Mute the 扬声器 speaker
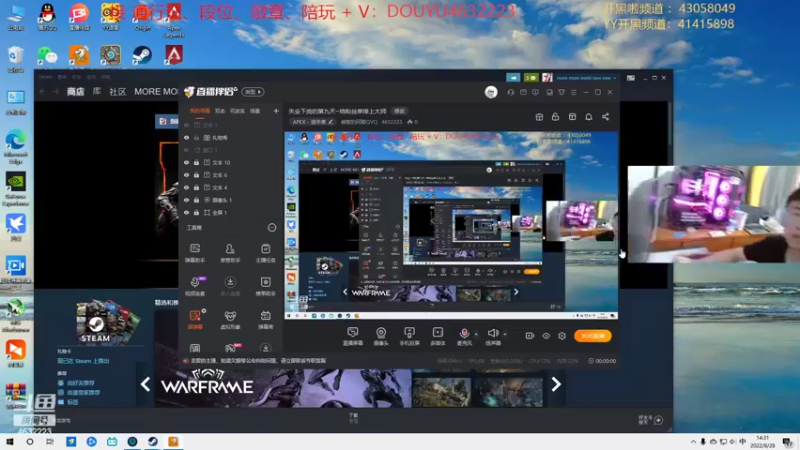Viewport: 800px width, 450px height. tap(493, 336)
